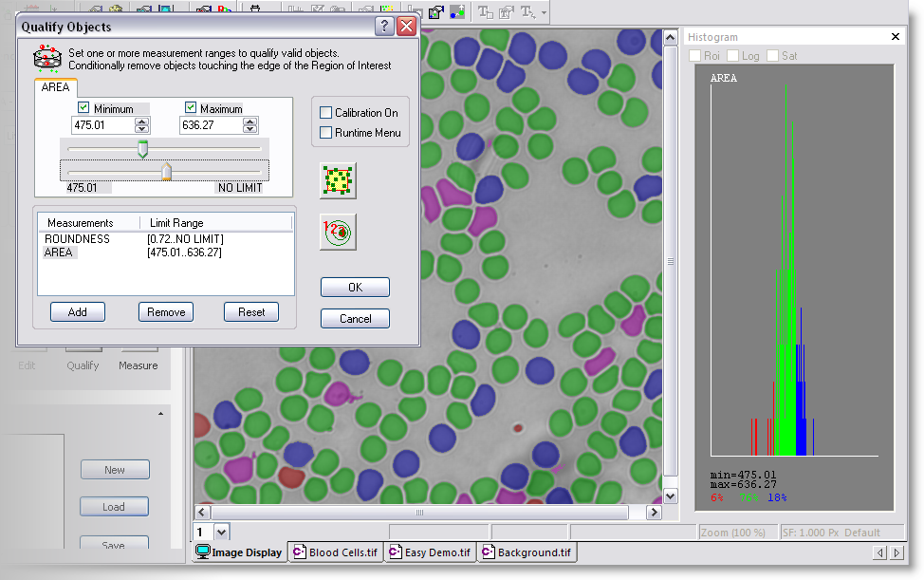924x580 pixels.
Task: Open the frame number dropdown below image
Action: point(222,533)
